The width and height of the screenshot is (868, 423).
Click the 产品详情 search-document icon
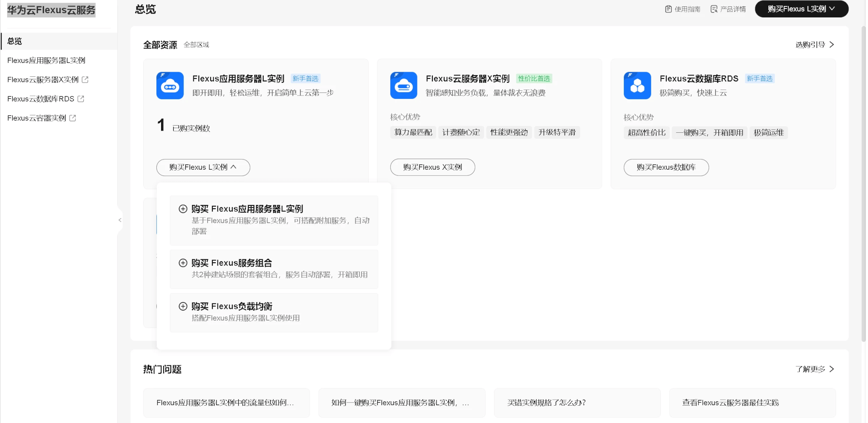[x=714, y=9]
